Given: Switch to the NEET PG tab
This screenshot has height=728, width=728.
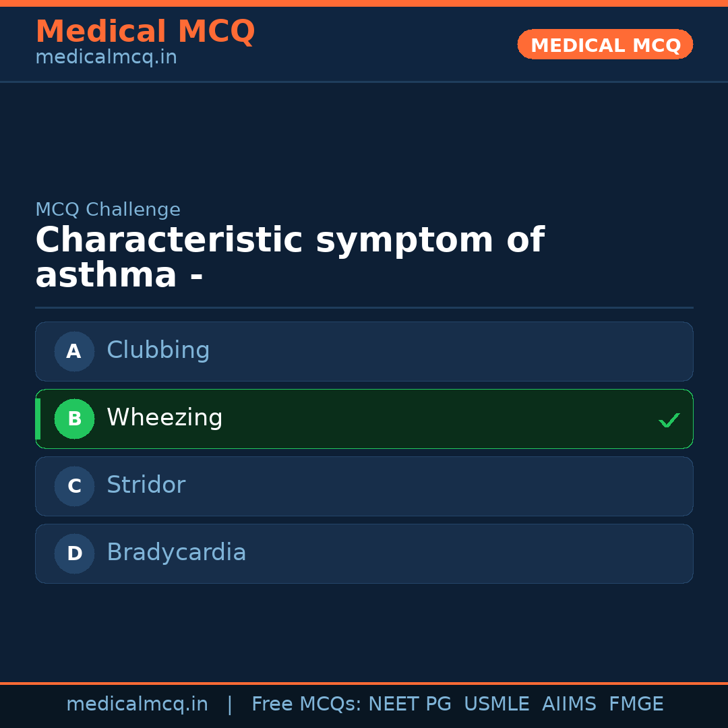Looking at the screenshot, I should tap(409, 704).
